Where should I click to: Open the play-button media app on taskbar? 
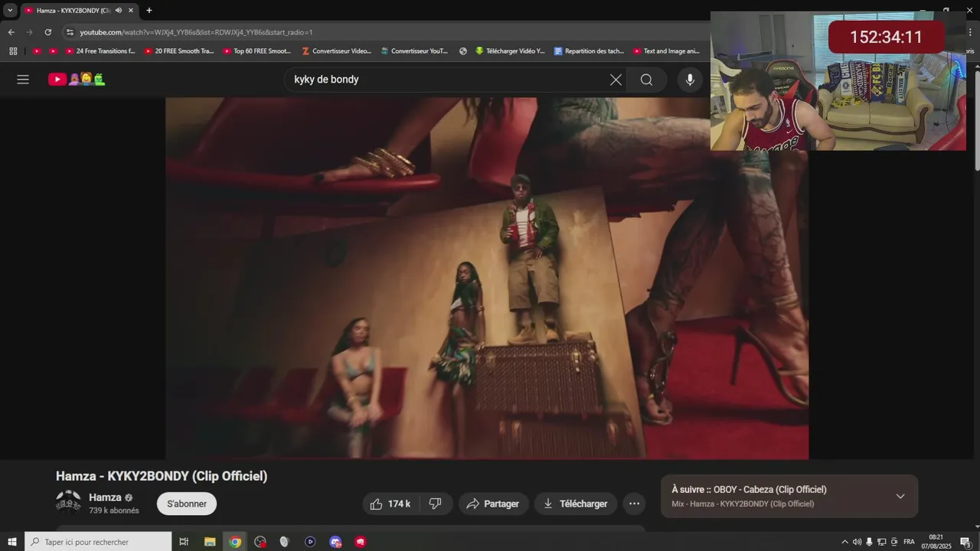(310, 542)
